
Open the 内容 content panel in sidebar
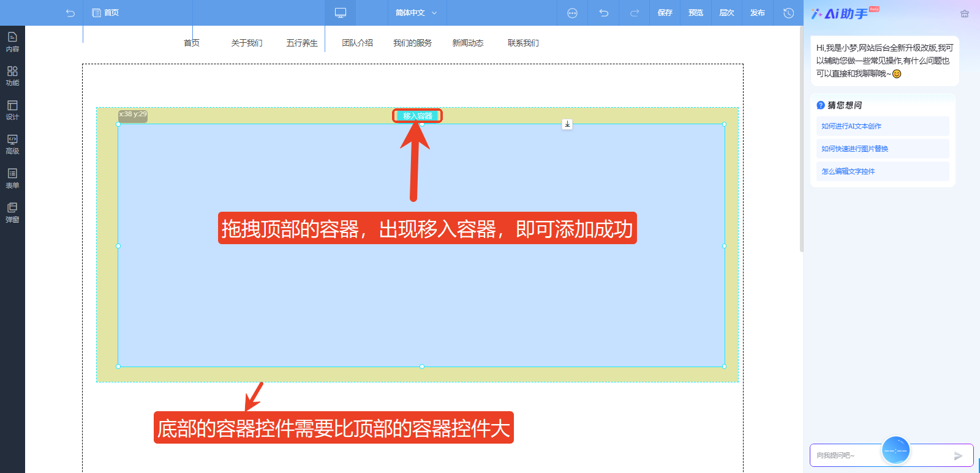(x=12, y=42)
